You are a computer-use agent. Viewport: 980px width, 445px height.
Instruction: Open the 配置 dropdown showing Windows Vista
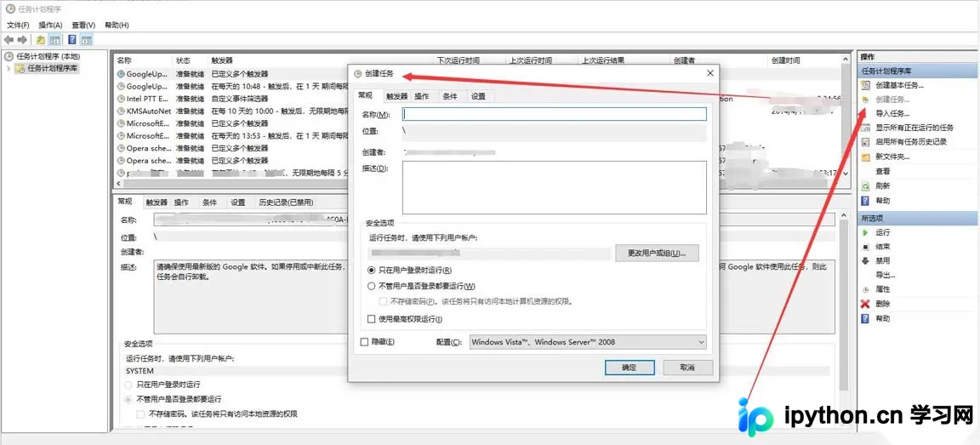click(588, 342)
